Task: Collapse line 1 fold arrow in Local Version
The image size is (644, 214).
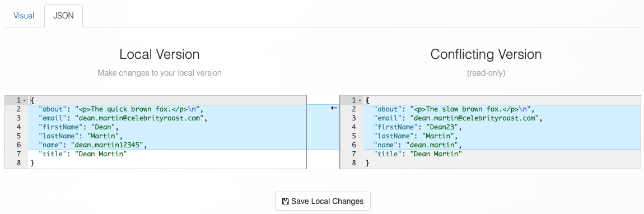Action: point(25,101)
